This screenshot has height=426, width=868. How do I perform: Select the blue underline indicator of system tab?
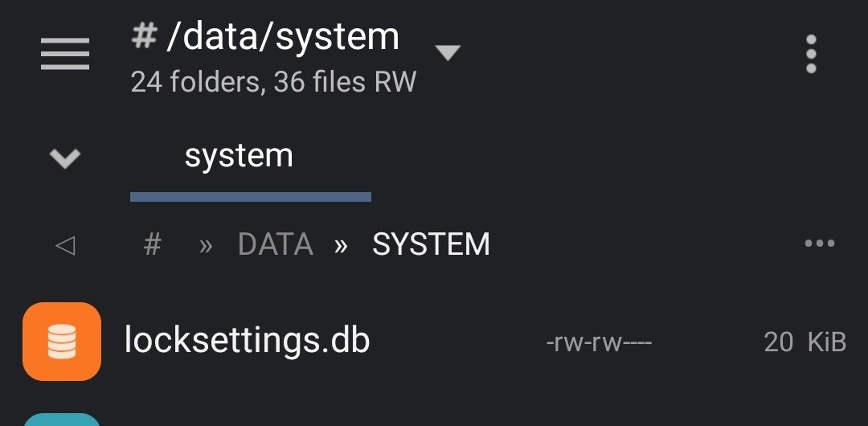(x=250, y=197)
